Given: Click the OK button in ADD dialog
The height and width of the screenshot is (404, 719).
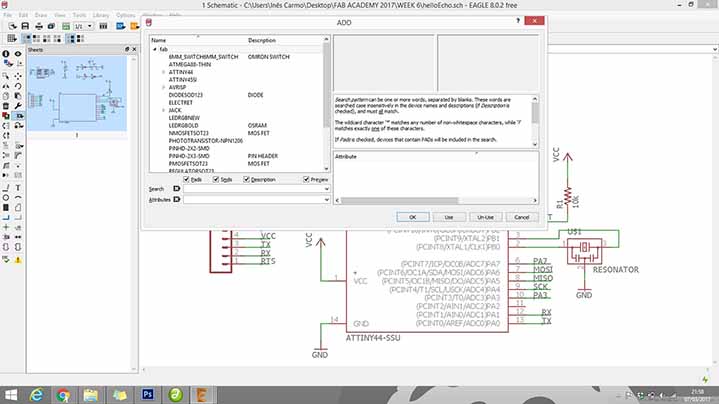Looking at the screenshot, I should pyautogui.click(x=413, y=217).
